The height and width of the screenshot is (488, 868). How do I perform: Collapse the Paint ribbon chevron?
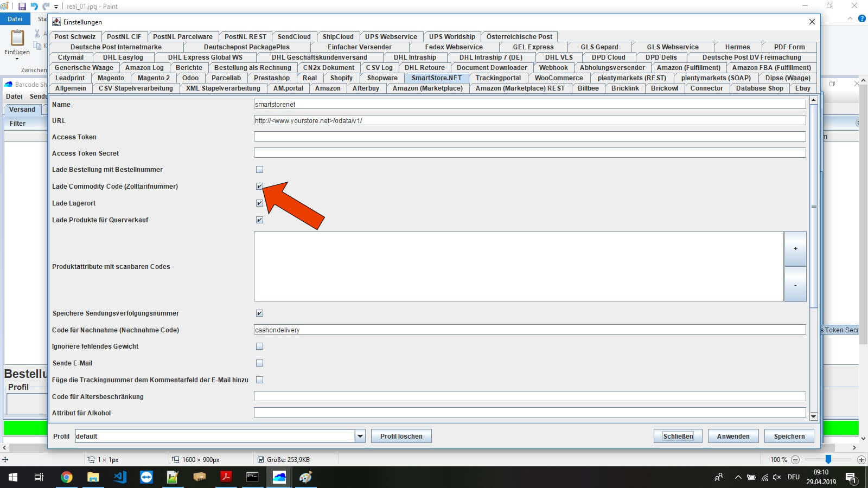tap(850, 19)
